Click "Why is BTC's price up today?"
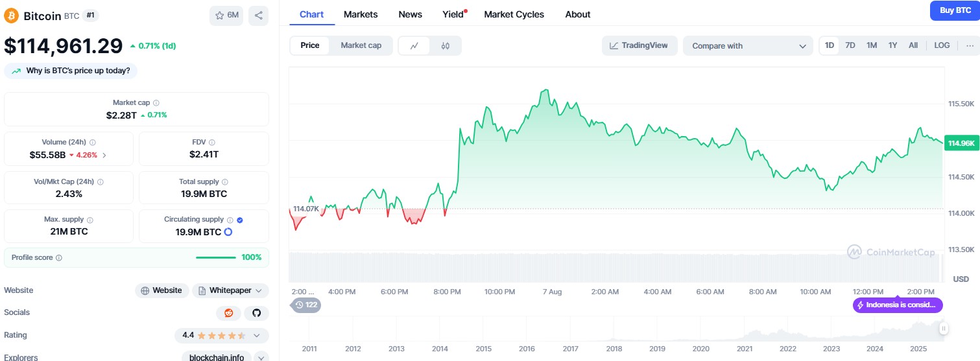 pyautogui.click(x=71, y=71)
